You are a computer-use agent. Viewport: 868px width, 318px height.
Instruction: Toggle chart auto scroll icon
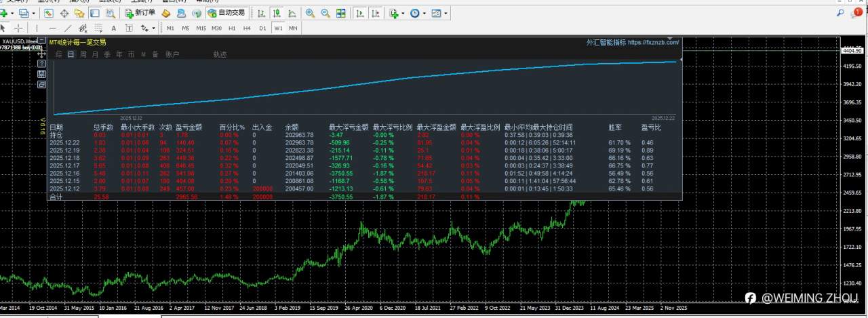coord(359,13)
